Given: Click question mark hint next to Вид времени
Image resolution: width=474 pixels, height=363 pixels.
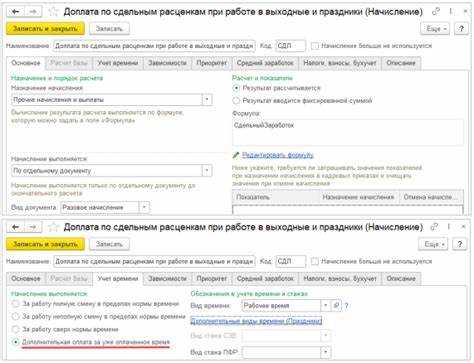Looking at the screenshot, I should coord(347,305).
